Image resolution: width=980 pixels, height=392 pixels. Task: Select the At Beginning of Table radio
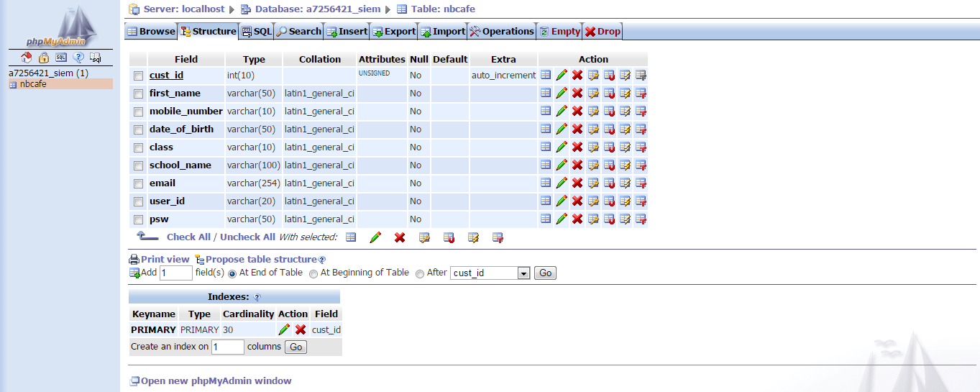click(x=313, y=273)
